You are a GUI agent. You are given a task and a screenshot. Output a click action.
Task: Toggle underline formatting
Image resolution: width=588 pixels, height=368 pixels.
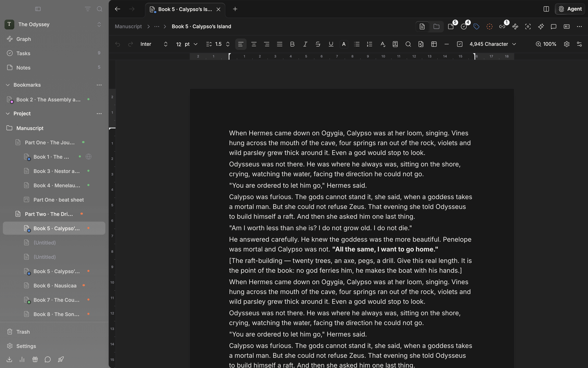point(331,44)
